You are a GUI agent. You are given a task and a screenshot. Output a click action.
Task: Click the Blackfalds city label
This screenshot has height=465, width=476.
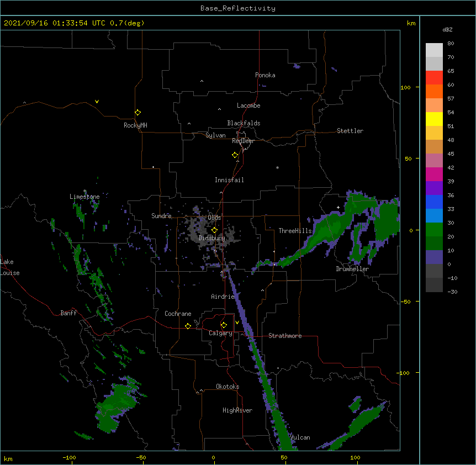(244, 123)
